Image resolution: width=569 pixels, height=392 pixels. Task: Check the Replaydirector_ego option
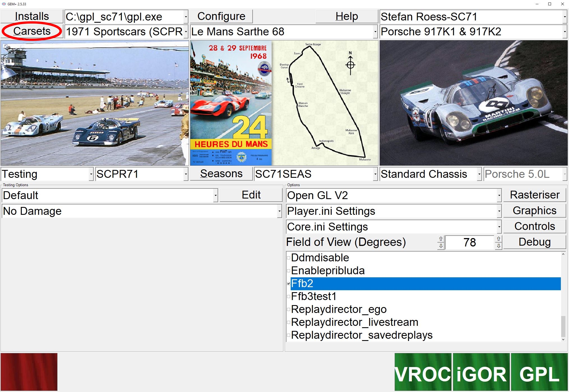pos(288,309)
